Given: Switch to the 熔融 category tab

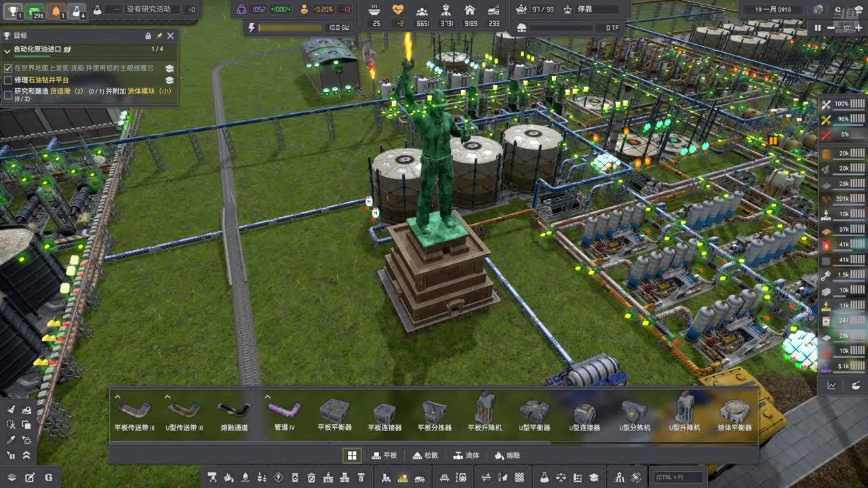Looking at the screenshot, I should pyautogui.click(x=507, y=455).
